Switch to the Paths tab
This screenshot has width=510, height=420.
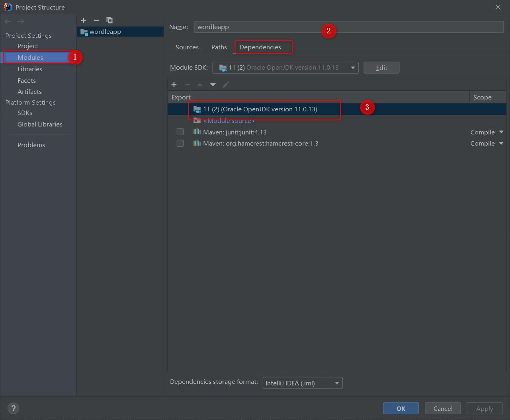pos(219,47)
